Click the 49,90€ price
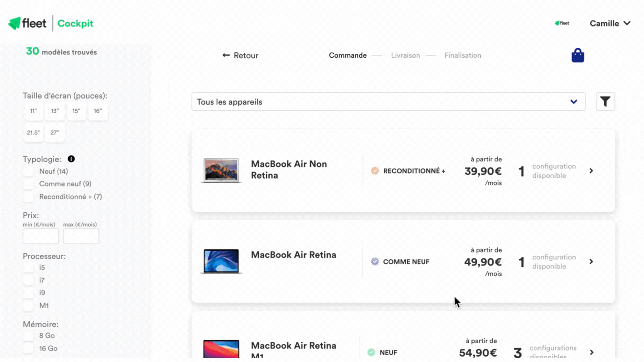This screenshot has height=362, width=644. click(483, 262)
